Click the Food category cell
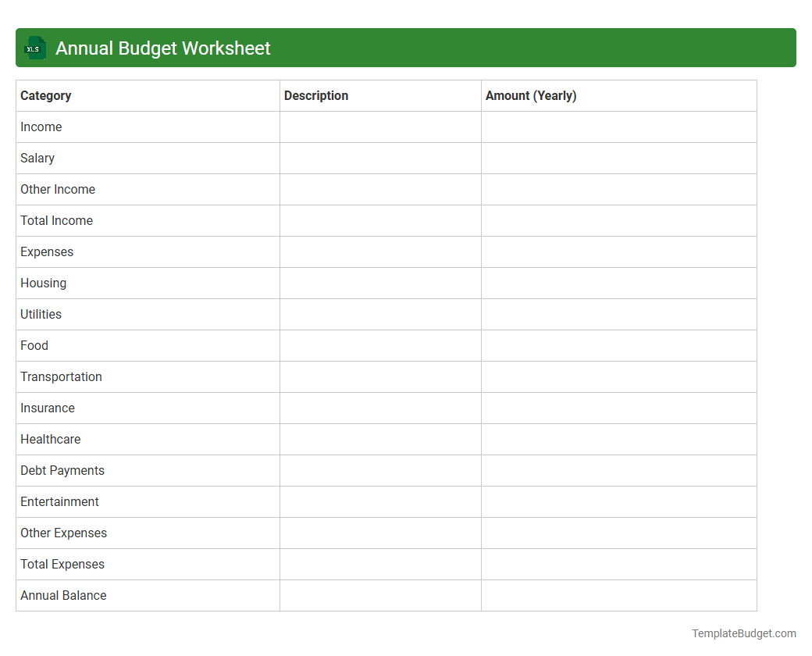The height and width of the screenshot is (656, 812). tap(34, 345)
